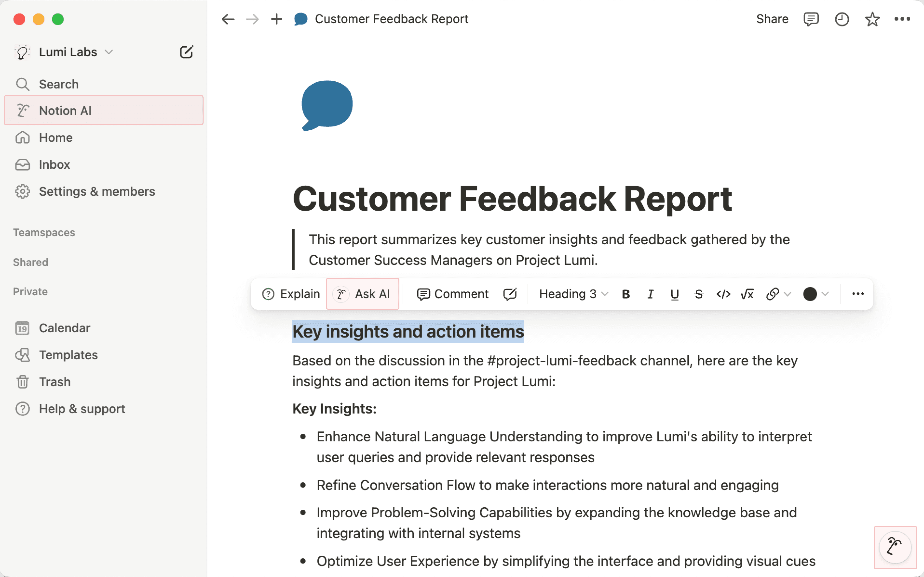This screenshot has height=577, width=924.
Task: Go to Inbox in sidebar
Action: [54, 164]
